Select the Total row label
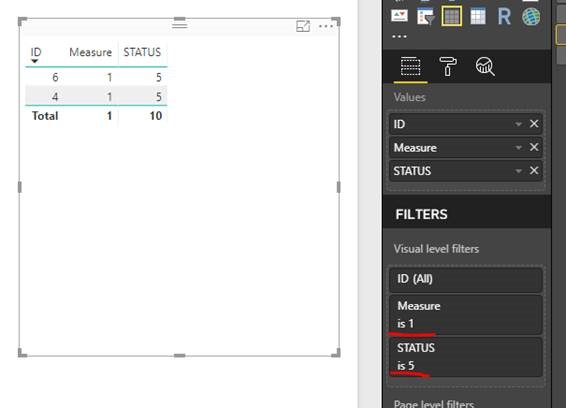566x408 pixels. tap(45, 116)
